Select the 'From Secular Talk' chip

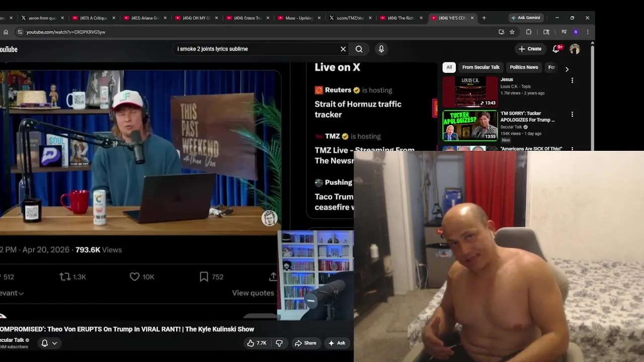point(481,67)
